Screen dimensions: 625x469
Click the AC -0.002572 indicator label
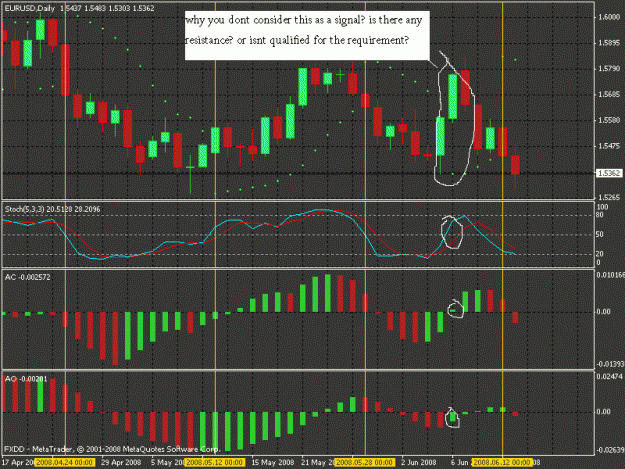(x=28, y=277)
